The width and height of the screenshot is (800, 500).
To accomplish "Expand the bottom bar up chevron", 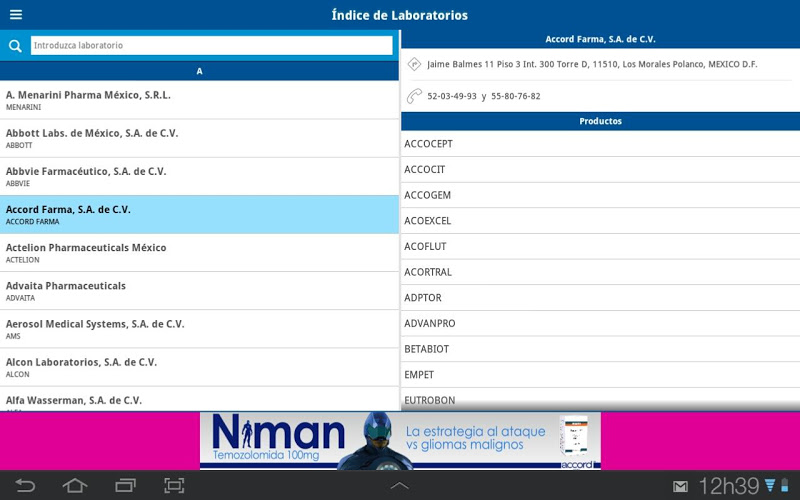I will click(x=399, y=486).
